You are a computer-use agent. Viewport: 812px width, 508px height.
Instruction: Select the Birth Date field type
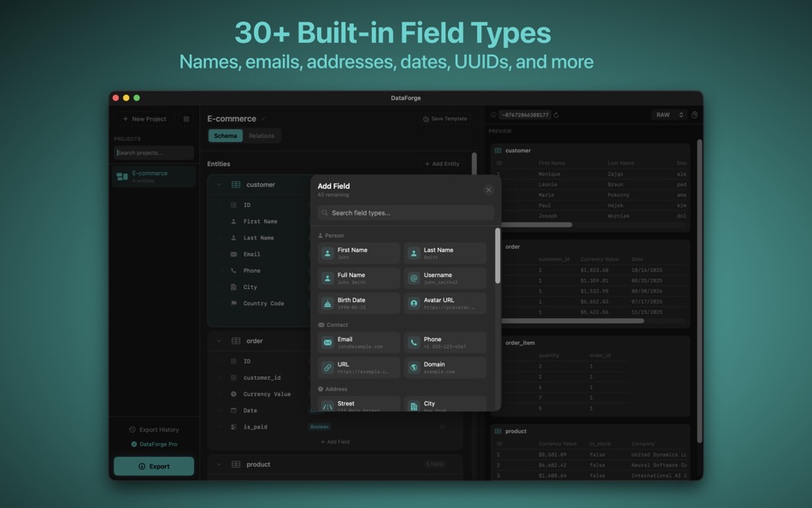coord(358,302)
